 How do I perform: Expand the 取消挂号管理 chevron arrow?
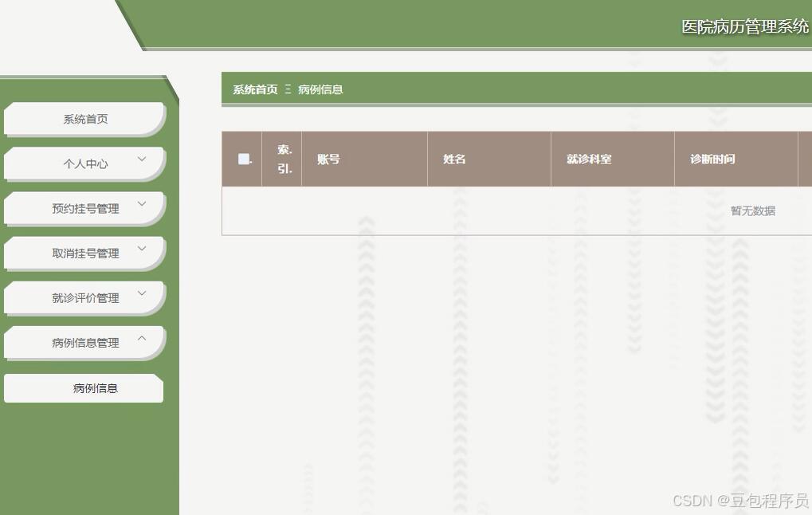coord(141,248)
